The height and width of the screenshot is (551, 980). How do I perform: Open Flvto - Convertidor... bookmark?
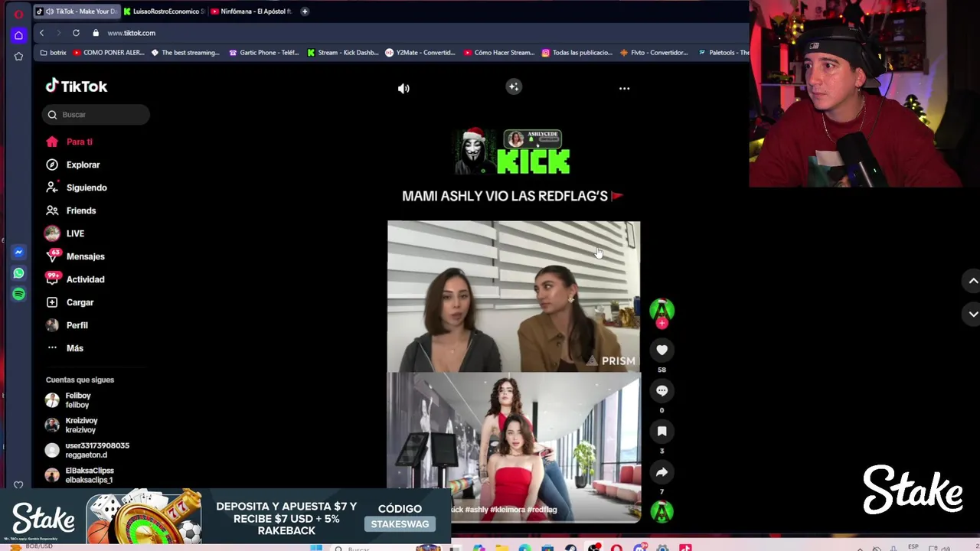pos(655,53)
